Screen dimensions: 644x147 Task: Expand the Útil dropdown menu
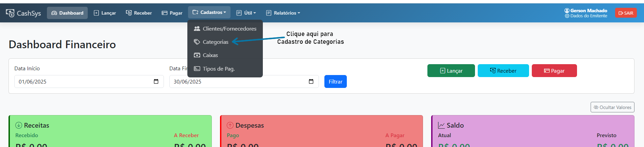(x=246, y=13)
